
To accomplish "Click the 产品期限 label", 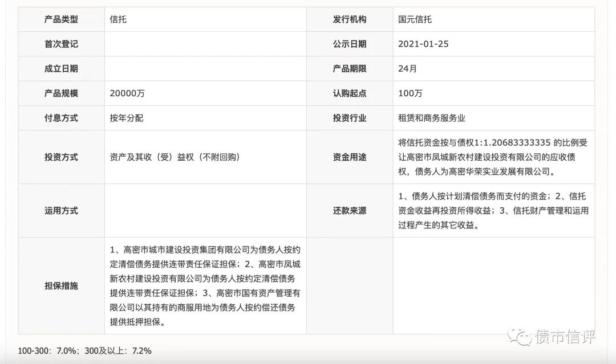I will (x=349, y=69).
